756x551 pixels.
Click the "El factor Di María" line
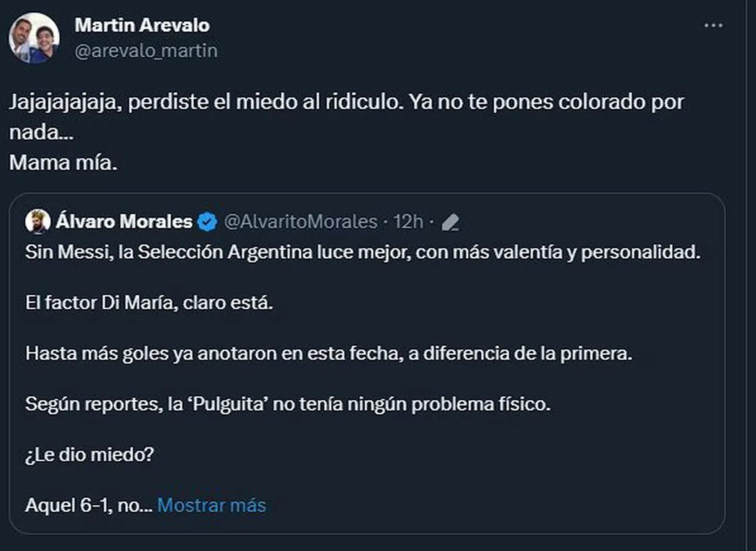click(149, 303)
